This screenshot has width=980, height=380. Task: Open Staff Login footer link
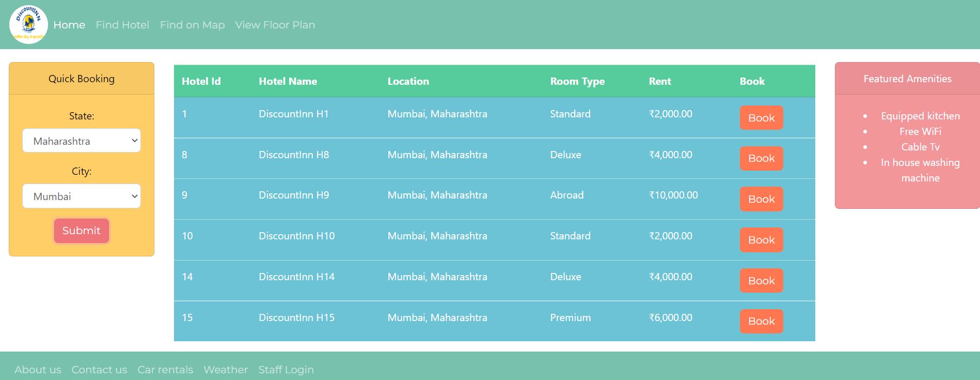286,370
